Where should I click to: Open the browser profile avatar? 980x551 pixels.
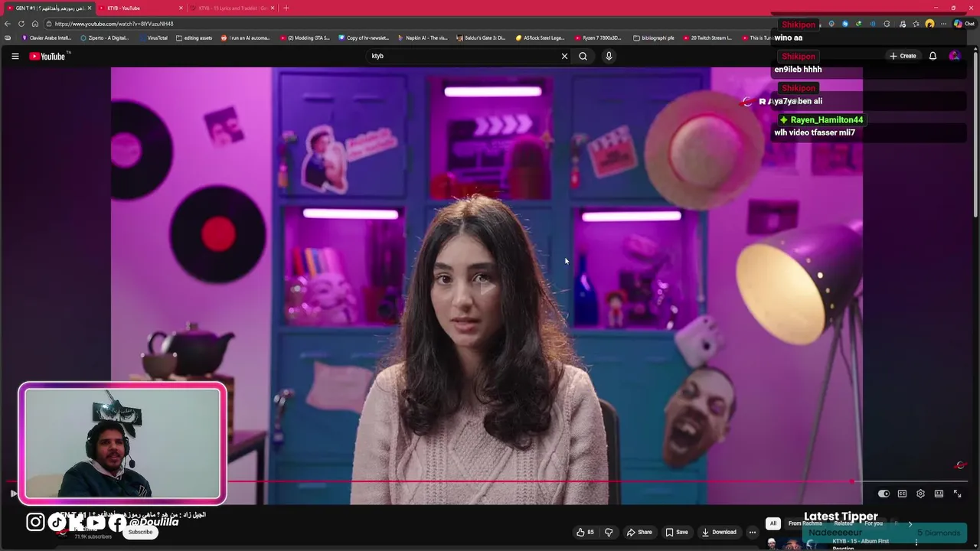[929, 24]
